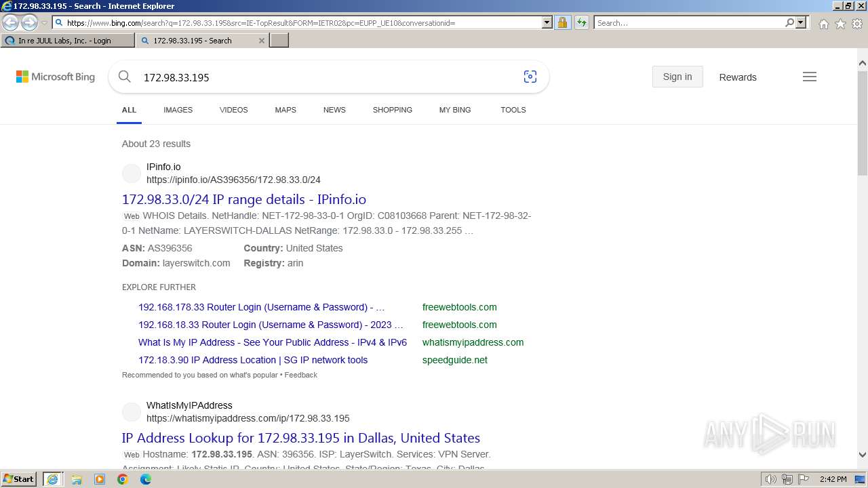The height and width of the screenshot is (488, 868).
Task: Open the Windows Start button
Action: [x=19, y=479]
